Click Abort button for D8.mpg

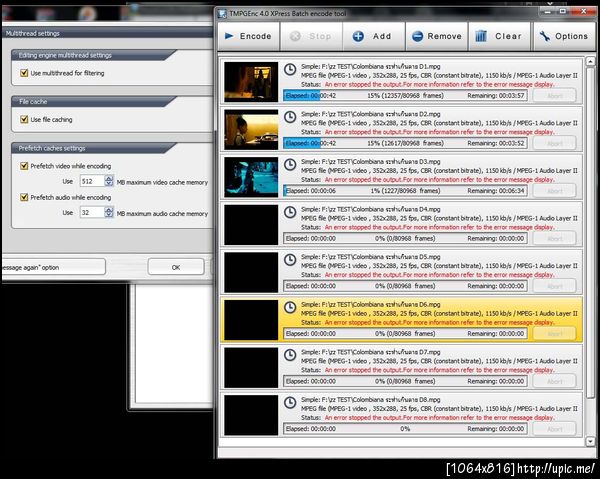[x=554, y=429]
